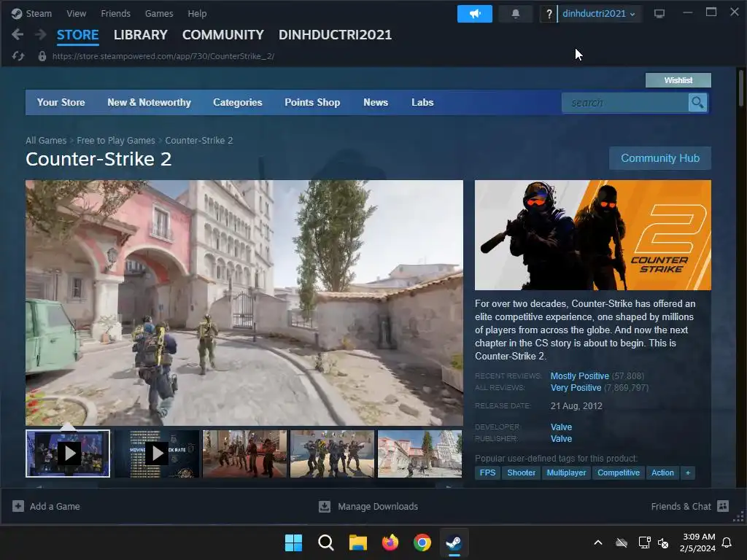Viewport: 747px width, 560px height.
Task: Click the Steam taskbar icon
Action: click(454, 542)
